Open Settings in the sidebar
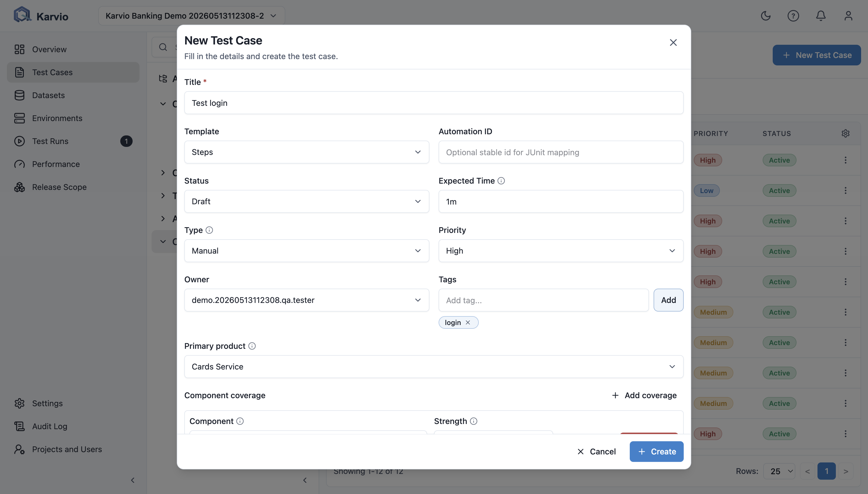Image resolution: width=868 pixels, height=494 pixels. coord(73,403)
